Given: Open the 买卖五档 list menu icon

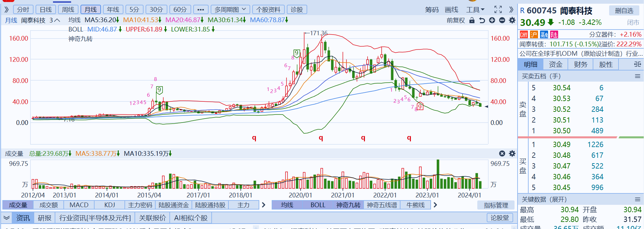Looking at the screenshot, I should (637, 76).
